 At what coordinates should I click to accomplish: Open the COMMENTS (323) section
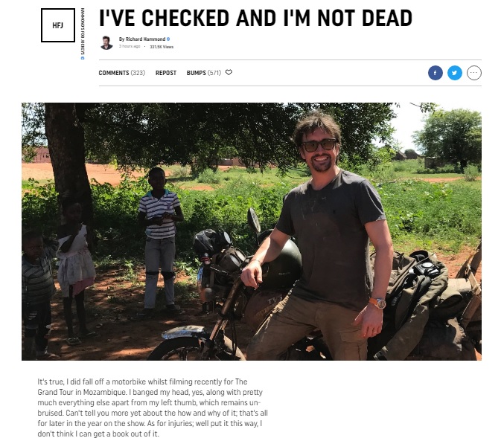pyautogui.click(x=122, y=73)
